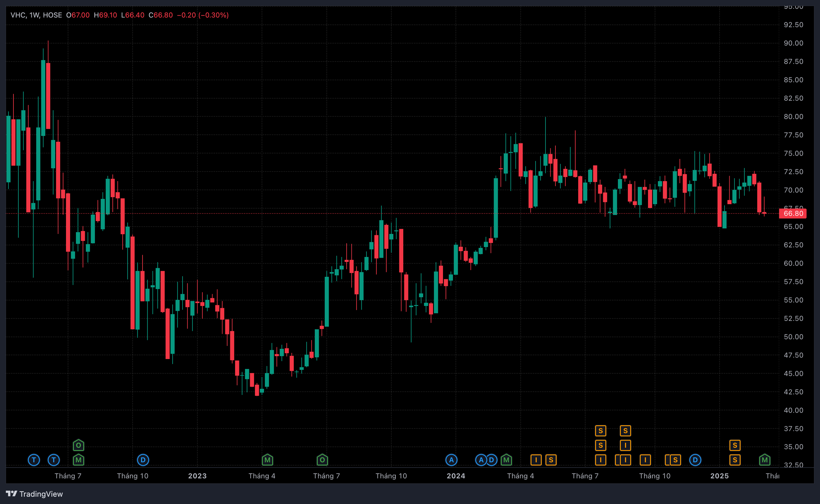Click the middle S in the first orange stack
Viewport: 820px width, 504px height.
pos(601,445)
